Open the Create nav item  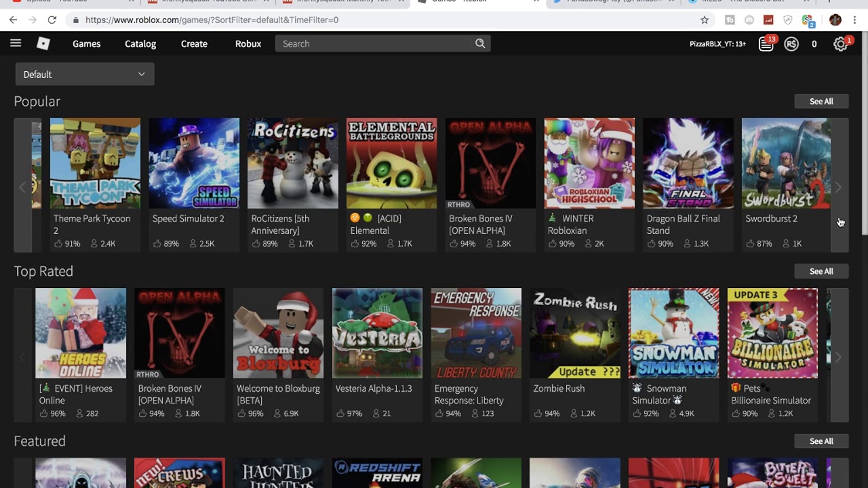point(194,43)
